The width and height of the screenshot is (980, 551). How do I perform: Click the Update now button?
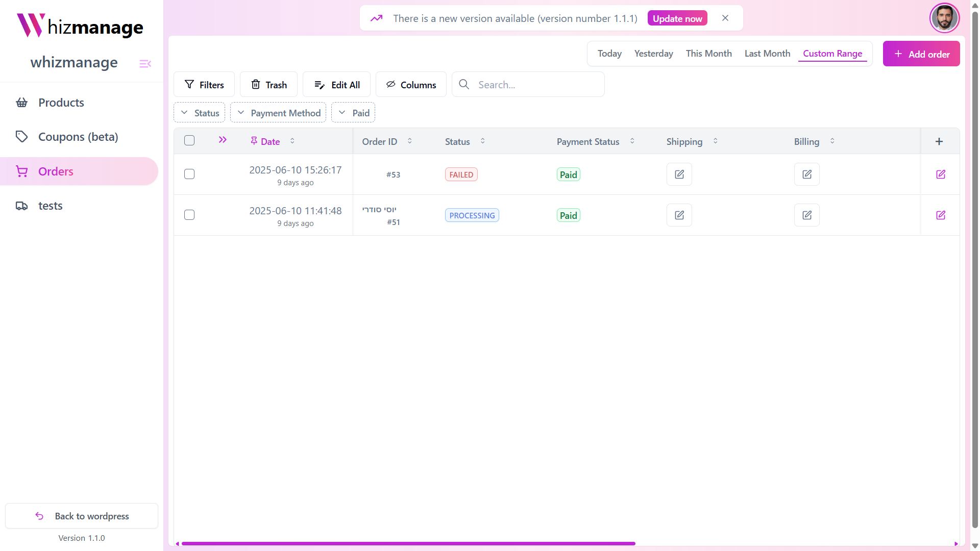[x=677, y=18]
